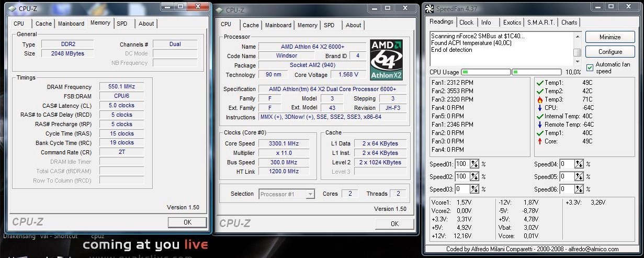This screenshot has width=644, height=258.
Task: Click the Size value 2048 MBytes
Action: pyautogui.click(x=68, y=53)
